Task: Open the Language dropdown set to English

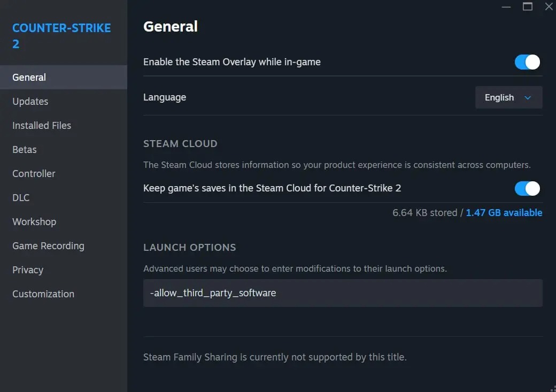Action: pyautogui.click(x=508, y=97)
